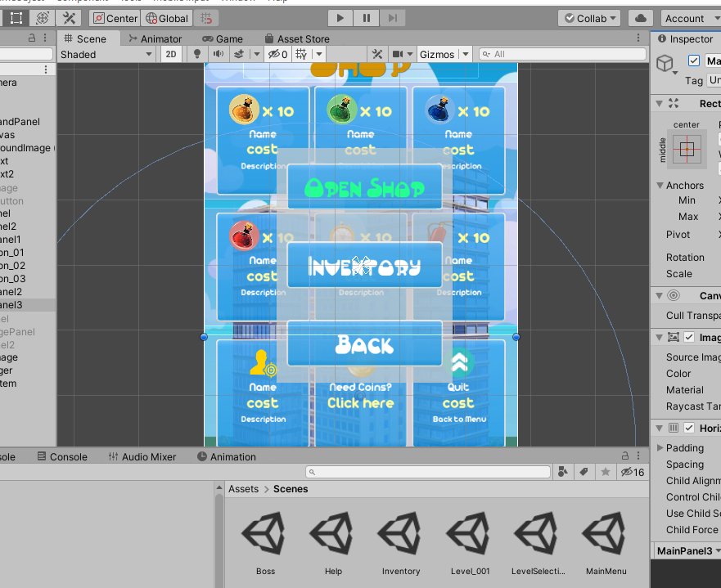Collapse the Anchors foldout
This screenshot has height=588, width=721.
pyautogui.click(x=660, y=185)
